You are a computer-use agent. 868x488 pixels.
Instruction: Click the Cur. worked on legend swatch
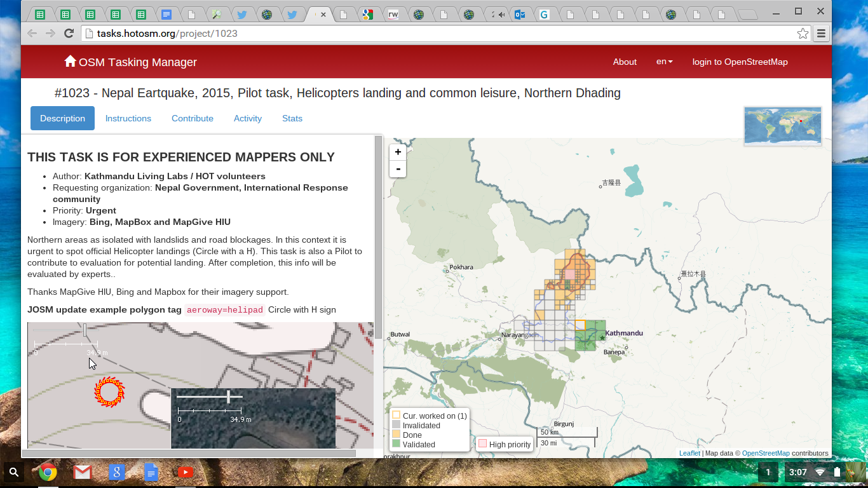tap(396, 415)
